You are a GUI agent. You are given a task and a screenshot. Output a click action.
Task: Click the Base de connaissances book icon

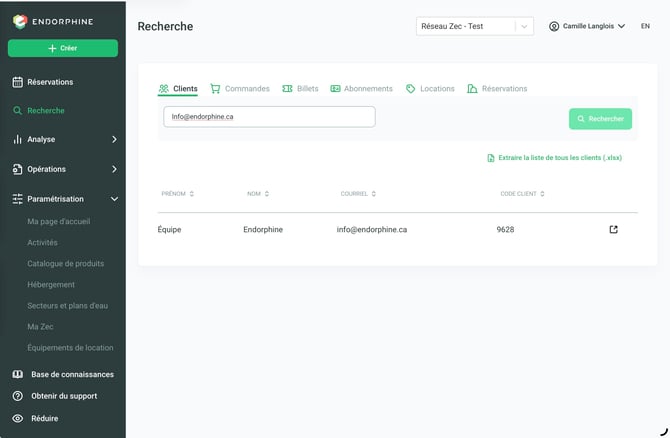pos(18,374)
